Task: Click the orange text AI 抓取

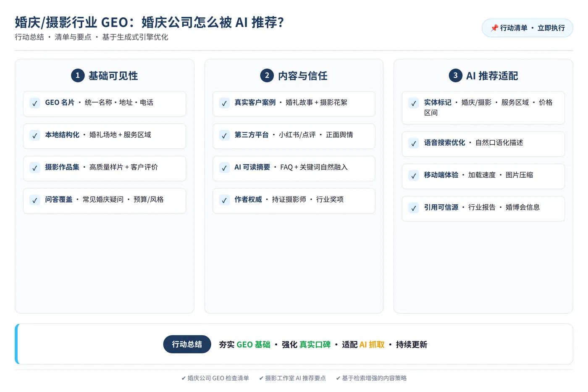Action: (x=372, y=345)
